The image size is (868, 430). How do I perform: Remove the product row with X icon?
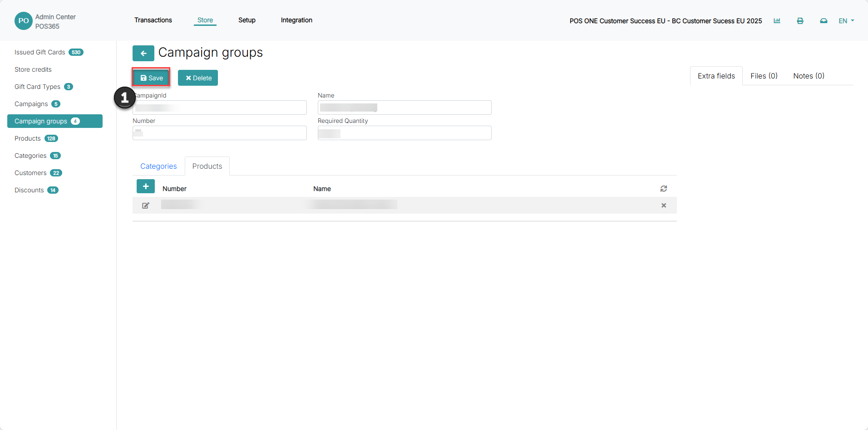664,205
